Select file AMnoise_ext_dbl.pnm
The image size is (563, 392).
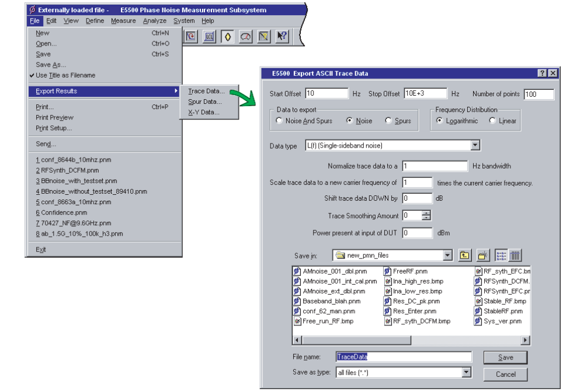(x=329, y=291)
